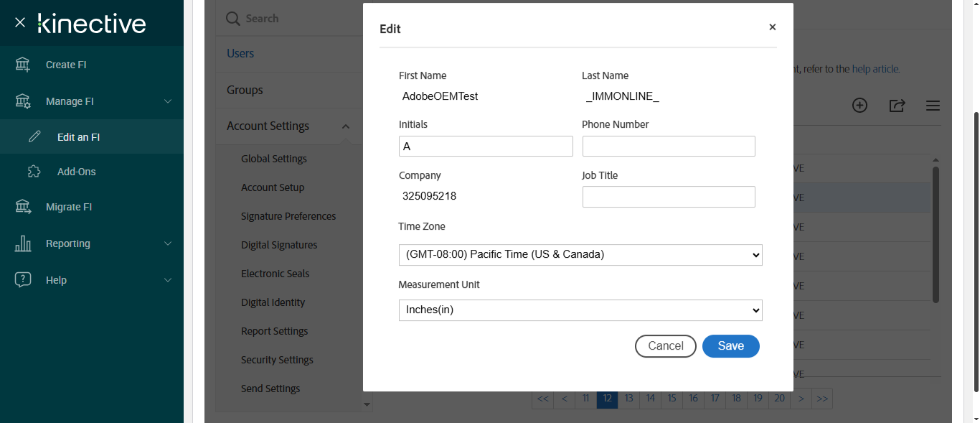The width and height of the screenshot is (980, 423).
Task: Go to page 13 in pagination
Action: click(629, 399)
